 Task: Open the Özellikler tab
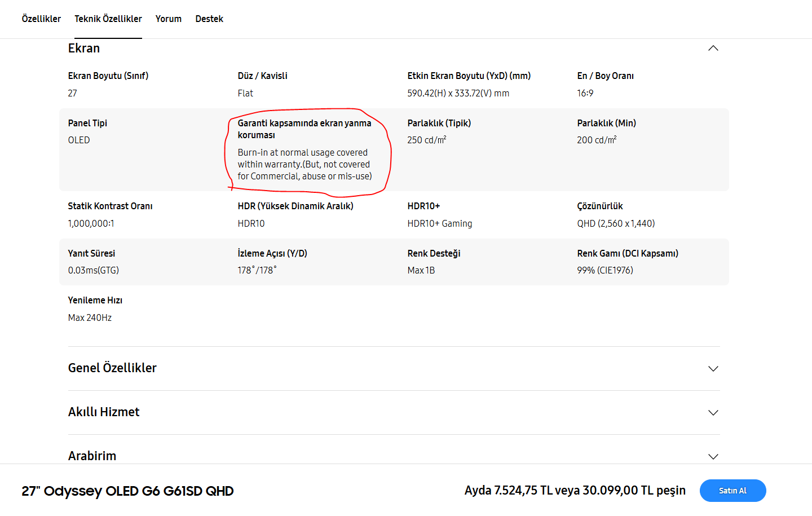41,19
